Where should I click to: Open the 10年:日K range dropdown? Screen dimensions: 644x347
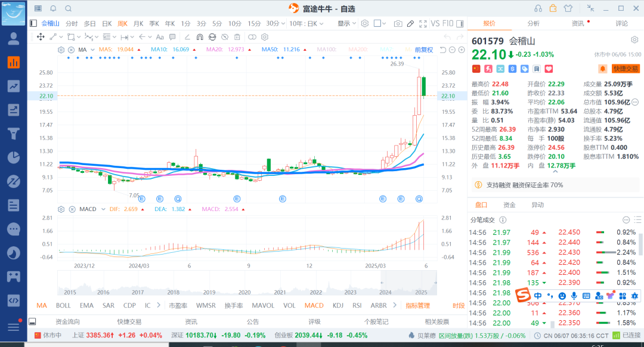(306, 24)
